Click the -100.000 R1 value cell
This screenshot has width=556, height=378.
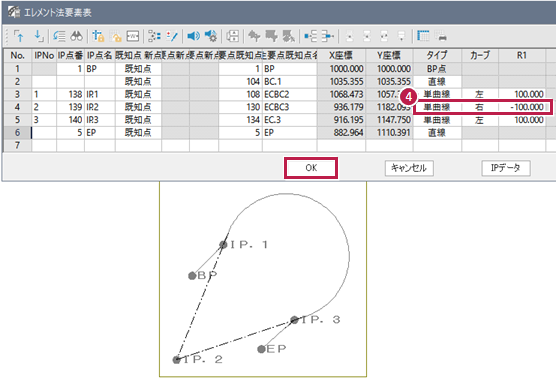(522, 107)
